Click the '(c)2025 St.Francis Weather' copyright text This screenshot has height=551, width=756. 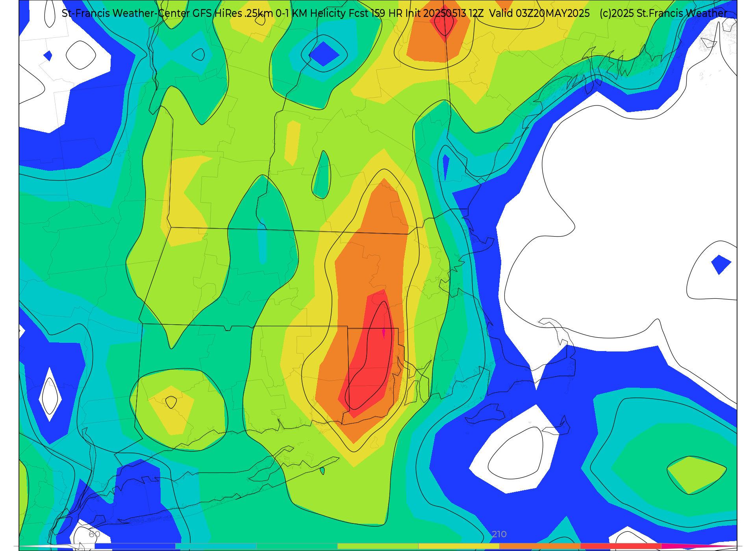click(663, 13)
